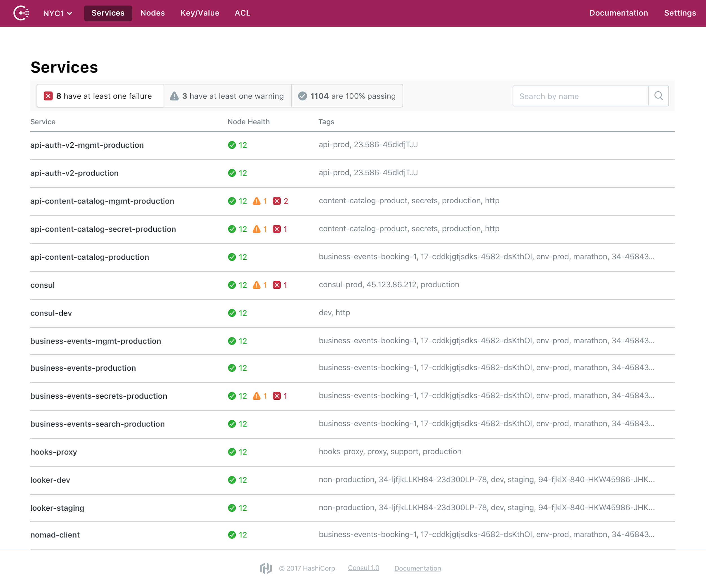Click the HashiCorp logo in the footer

click(x=265, y=568)
